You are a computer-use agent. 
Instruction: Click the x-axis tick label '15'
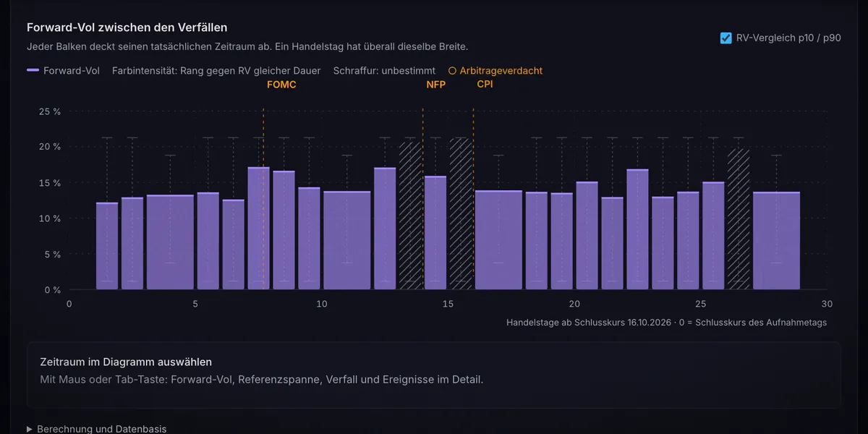pos(448,304)
